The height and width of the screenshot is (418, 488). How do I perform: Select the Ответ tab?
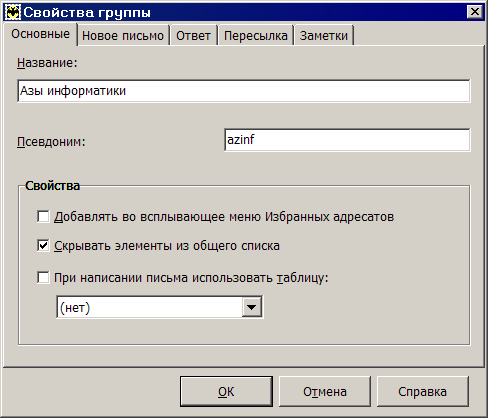click(x=193, y=36)
